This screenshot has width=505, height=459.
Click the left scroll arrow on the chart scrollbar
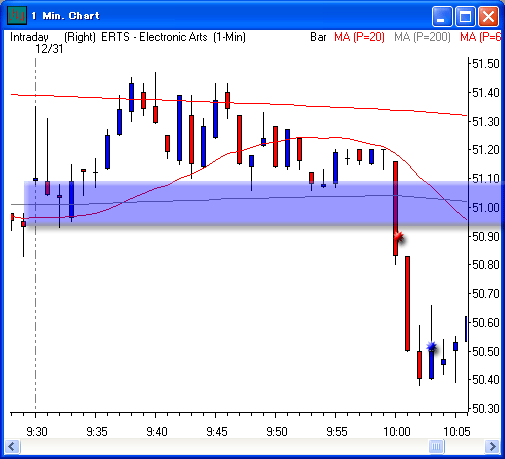click(x=13, y=446)
